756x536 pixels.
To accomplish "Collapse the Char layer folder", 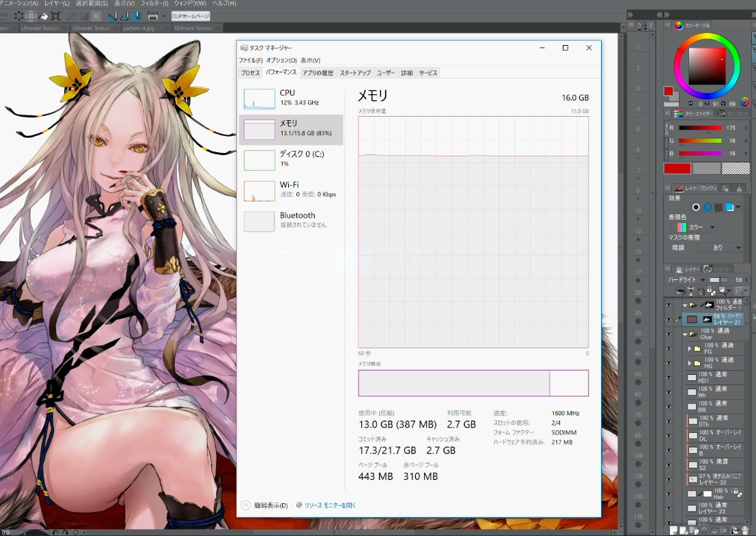I will pyautogui.click(x=685, y=334).
